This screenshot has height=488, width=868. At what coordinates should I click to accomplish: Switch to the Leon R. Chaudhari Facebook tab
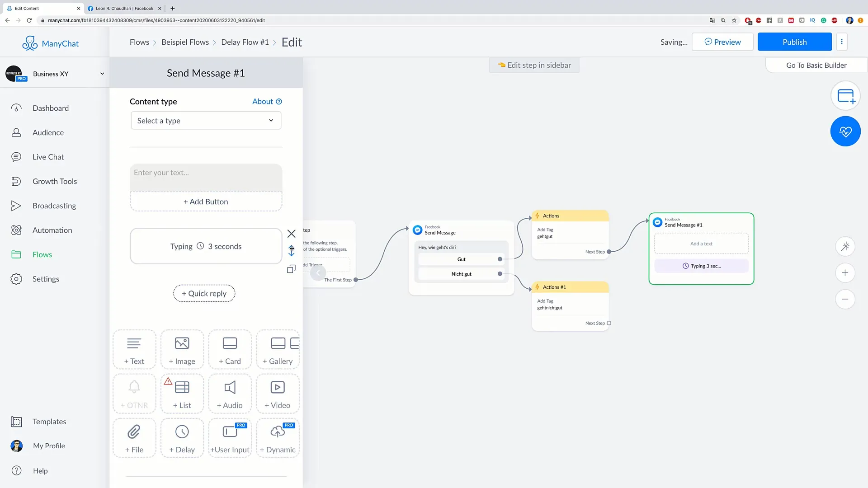(124, 8)
